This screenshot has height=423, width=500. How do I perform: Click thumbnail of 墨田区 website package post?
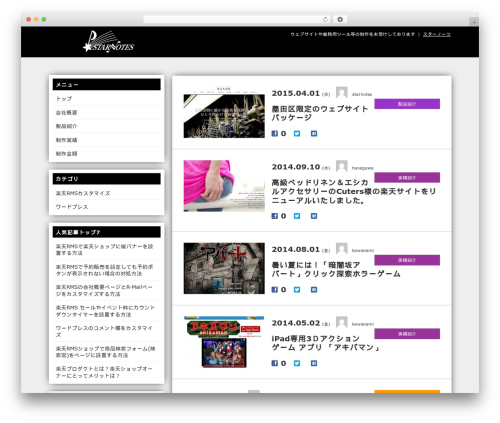224,113
